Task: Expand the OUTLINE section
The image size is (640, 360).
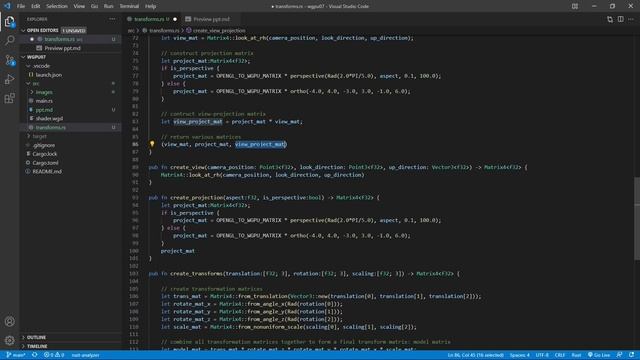Action: coord(23,338)
